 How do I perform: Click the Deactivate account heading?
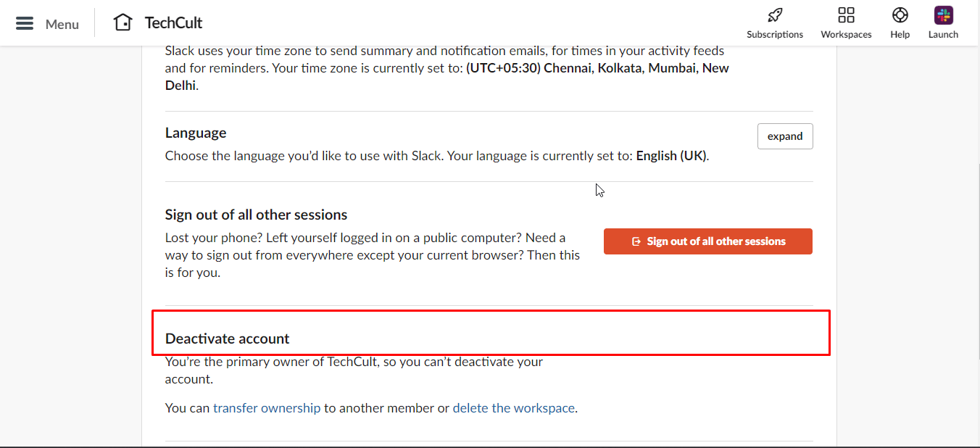(x=227, y=339)
